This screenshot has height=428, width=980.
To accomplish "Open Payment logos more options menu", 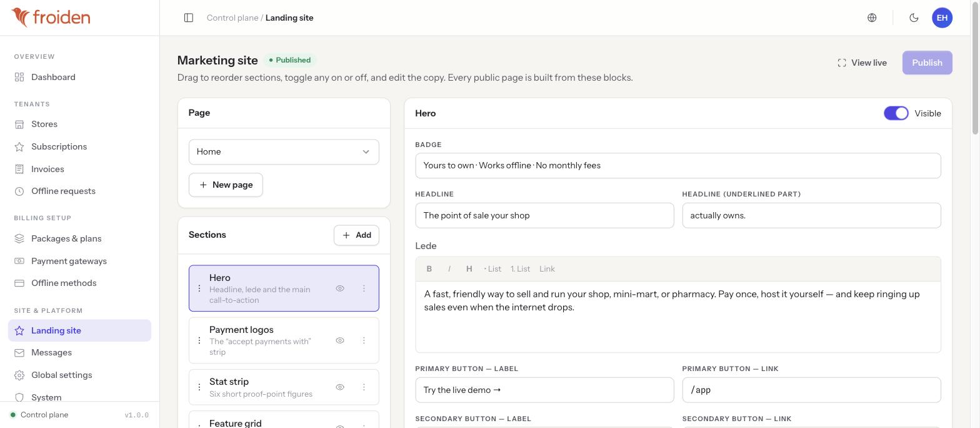I will [x=364, y=340].
